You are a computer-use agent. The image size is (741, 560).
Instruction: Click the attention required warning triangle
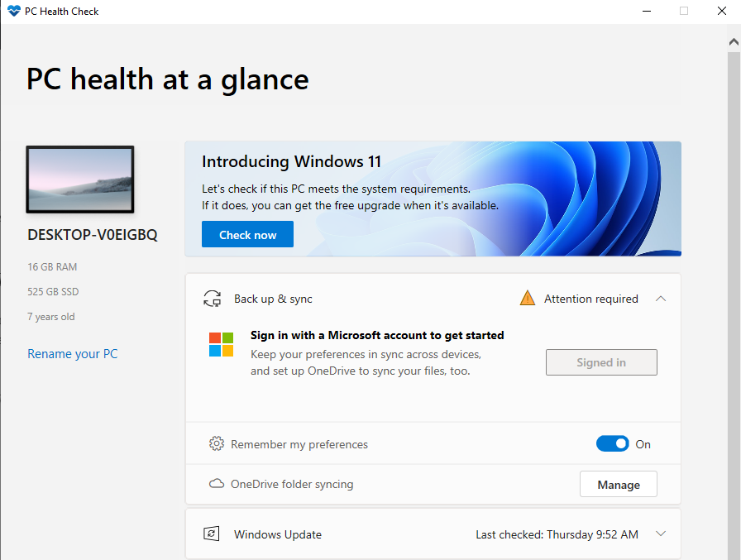pos(528,298)
